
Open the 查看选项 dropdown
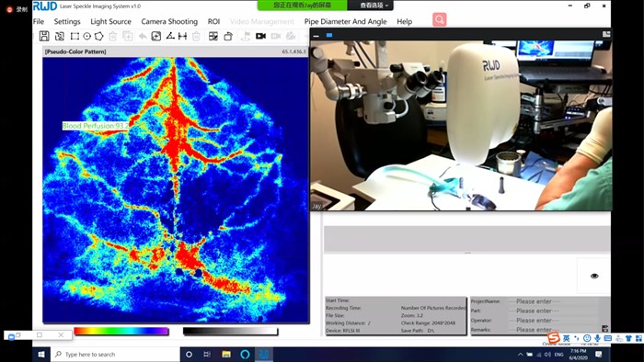374,6
